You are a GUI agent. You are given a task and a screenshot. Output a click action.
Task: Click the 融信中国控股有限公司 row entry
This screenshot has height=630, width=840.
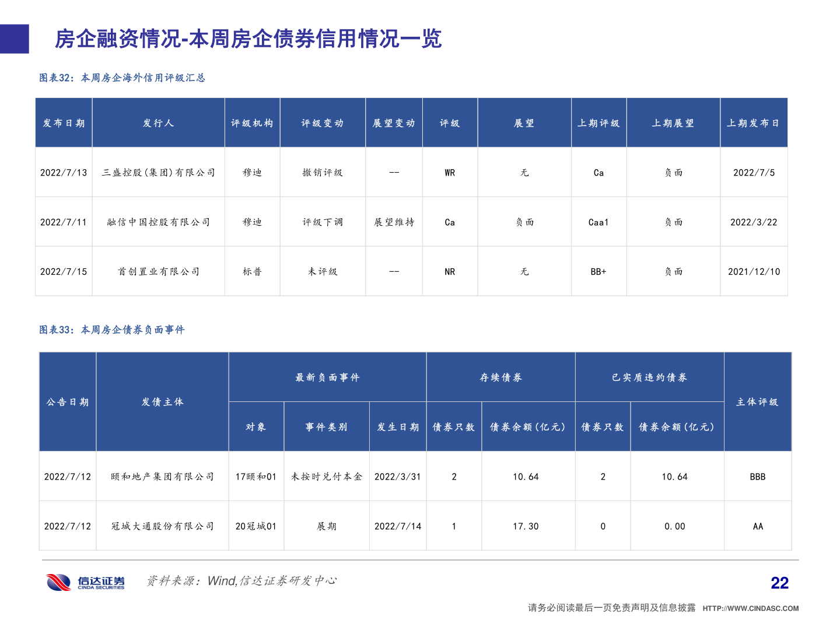[x=158, y=222]
